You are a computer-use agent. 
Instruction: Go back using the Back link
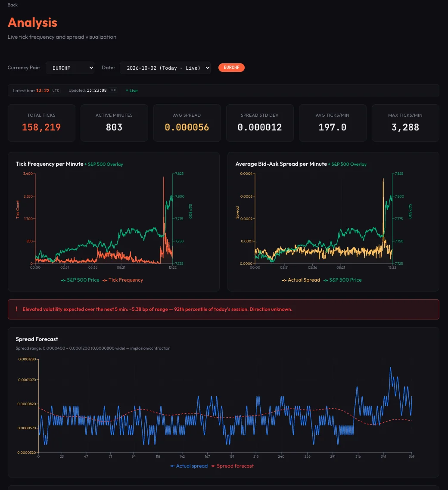coord(12,5)
